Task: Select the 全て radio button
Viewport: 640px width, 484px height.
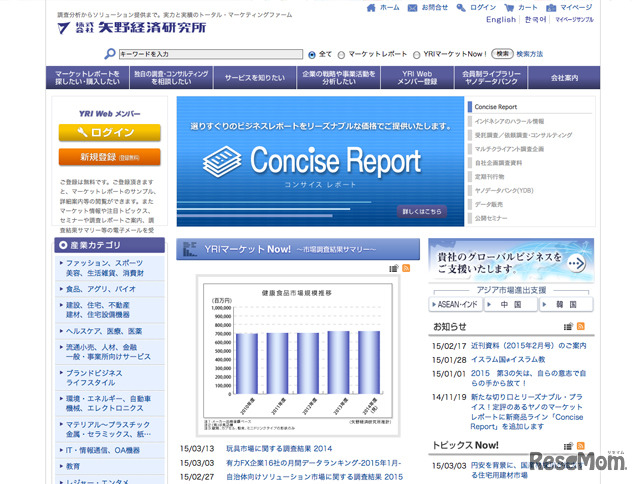Action: click(312, 54)
